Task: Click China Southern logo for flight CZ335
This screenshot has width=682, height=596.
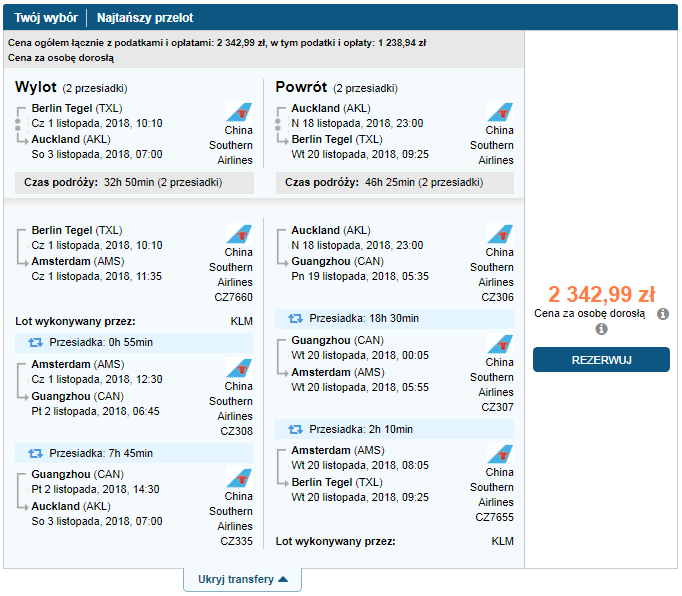Action: coord(239,478)
